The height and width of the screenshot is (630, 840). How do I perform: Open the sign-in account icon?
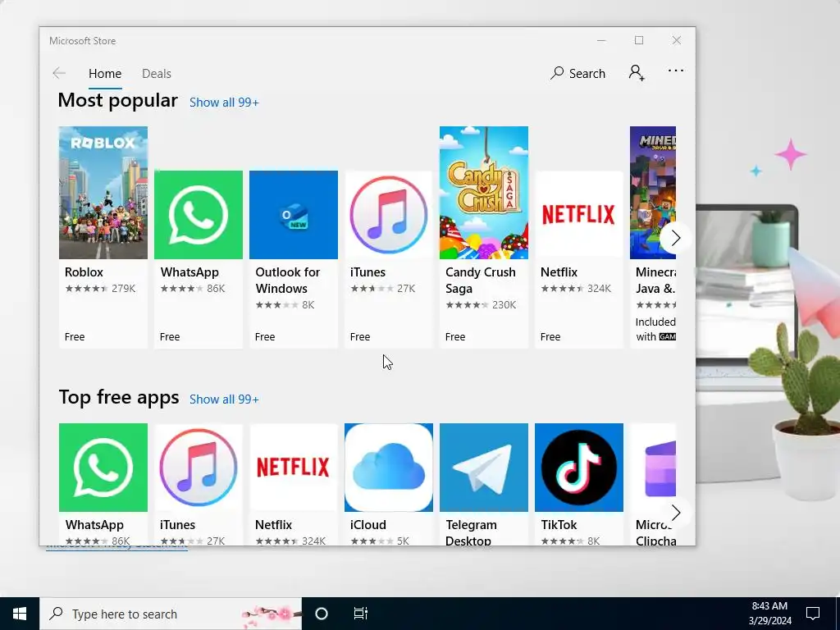pos(637,73)
